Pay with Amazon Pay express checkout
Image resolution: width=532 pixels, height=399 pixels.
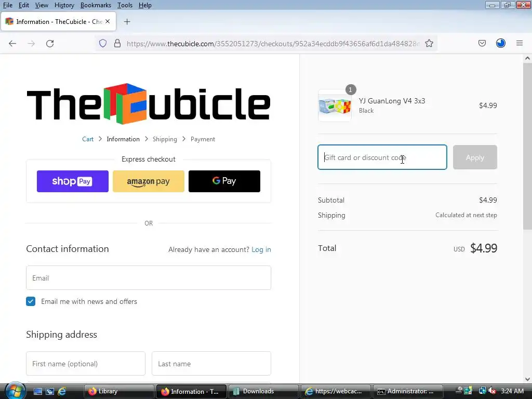pyautogui.click(x=149, y=181)
